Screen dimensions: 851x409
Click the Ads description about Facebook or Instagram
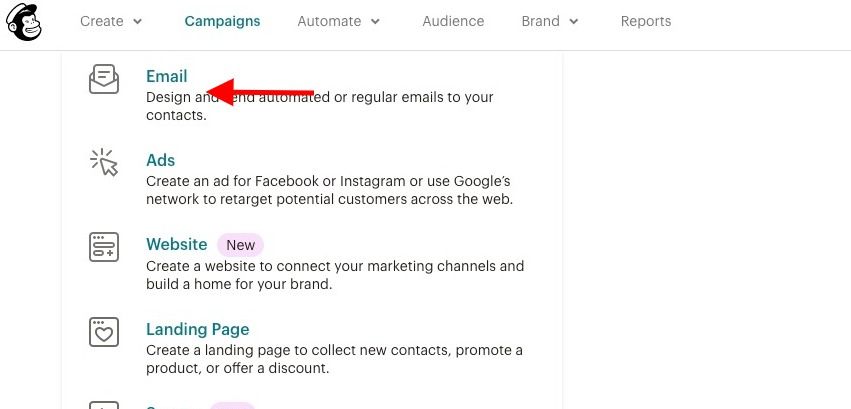(329, 190)
